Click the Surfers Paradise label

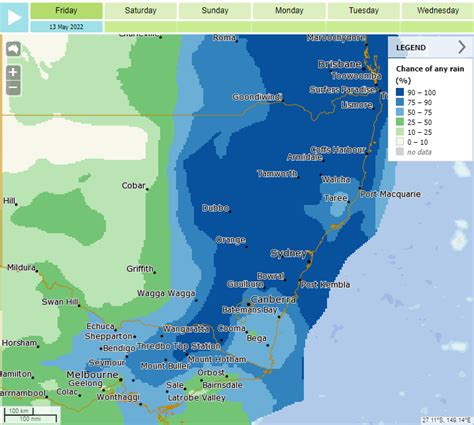(x=342, y=90)
